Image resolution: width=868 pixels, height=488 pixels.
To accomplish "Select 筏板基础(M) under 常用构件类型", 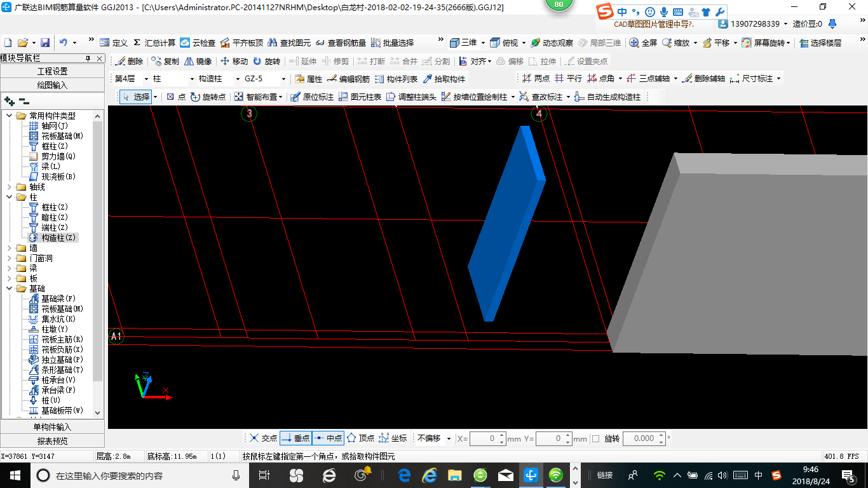I will [57, 136].
